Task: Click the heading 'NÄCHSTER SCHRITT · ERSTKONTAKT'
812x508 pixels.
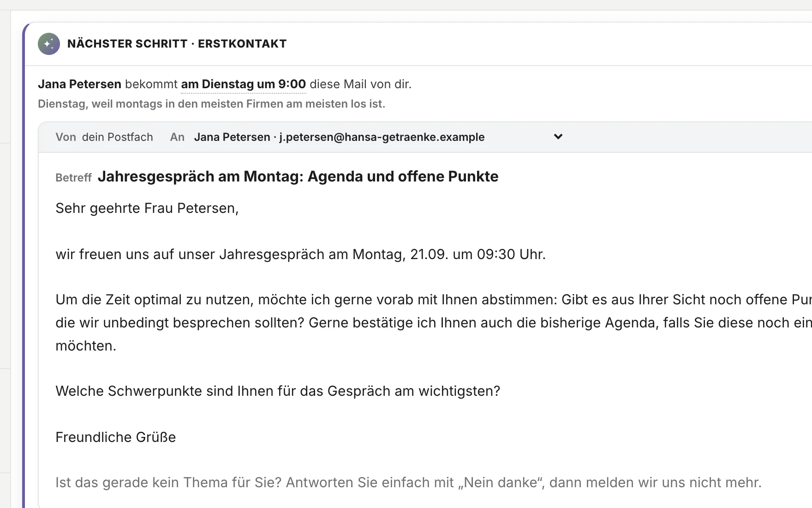Action: (177, 44)
